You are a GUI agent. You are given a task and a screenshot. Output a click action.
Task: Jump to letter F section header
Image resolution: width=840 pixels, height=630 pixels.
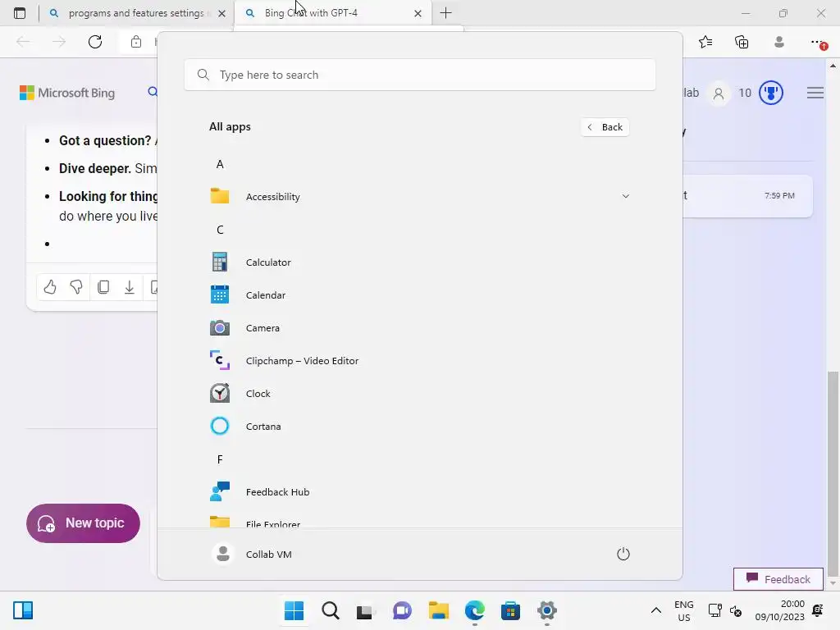(x=220, y=459)
